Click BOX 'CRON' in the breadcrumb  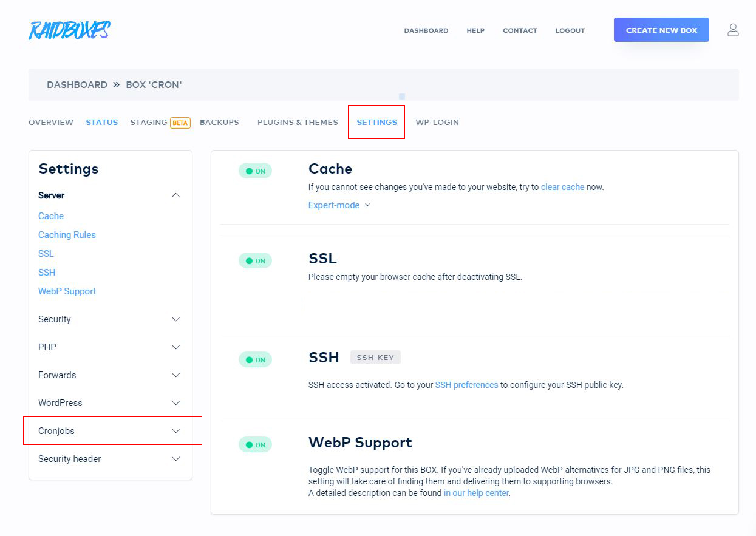pyautogui.click(x=154, y=85)
